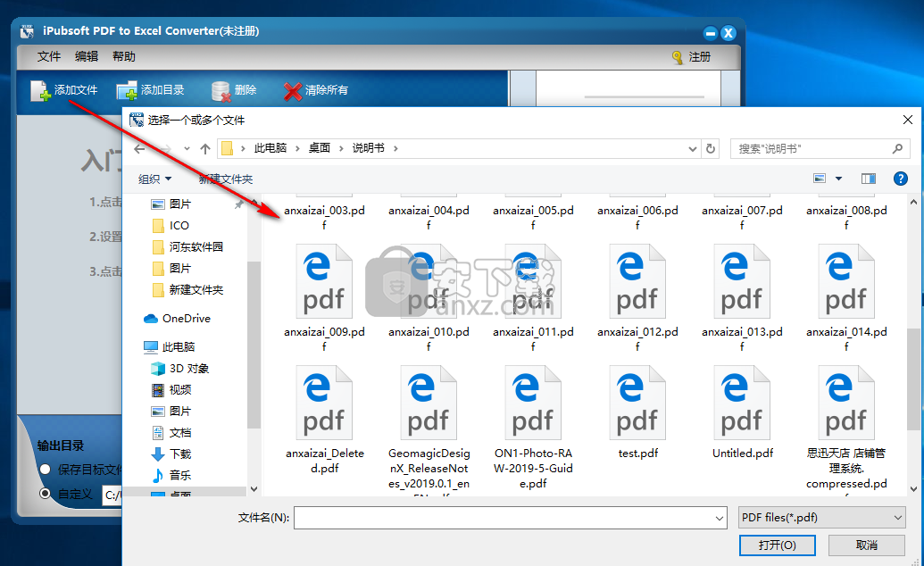Select the file name anxaizai_008.pdf

846,218
